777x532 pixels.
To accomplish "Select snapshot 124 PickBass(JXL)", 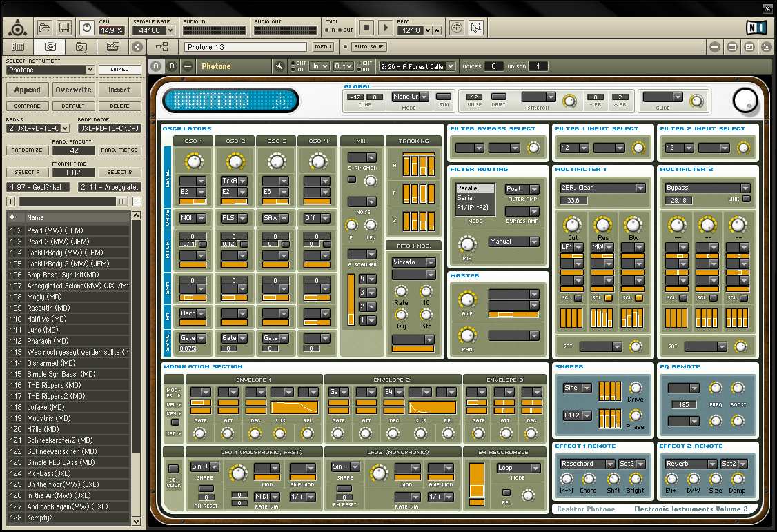I will pyautogui.click(x=69, y=473).
